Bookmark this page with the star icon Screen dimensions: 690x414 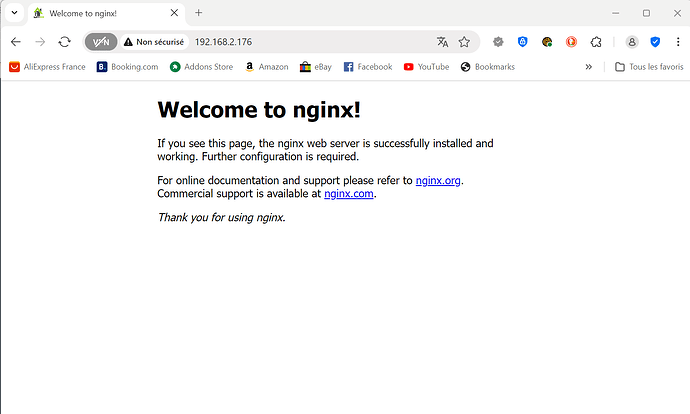pyautogui.click(x=464, y=42)
